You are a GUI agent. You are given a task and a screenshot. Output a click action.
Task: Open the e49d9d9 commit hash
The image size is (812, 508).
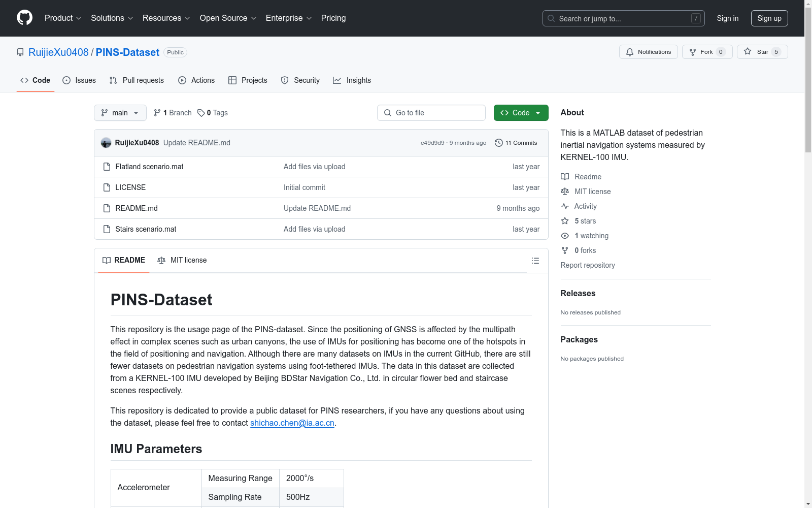[432, 143]
